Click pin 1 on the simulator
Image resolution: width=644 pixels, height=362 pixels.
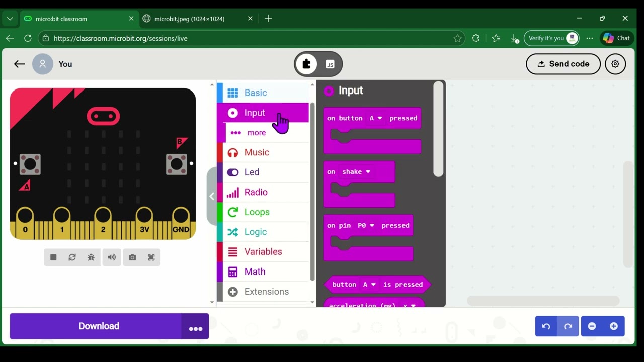pyautogui.click(x=62, y=223)
